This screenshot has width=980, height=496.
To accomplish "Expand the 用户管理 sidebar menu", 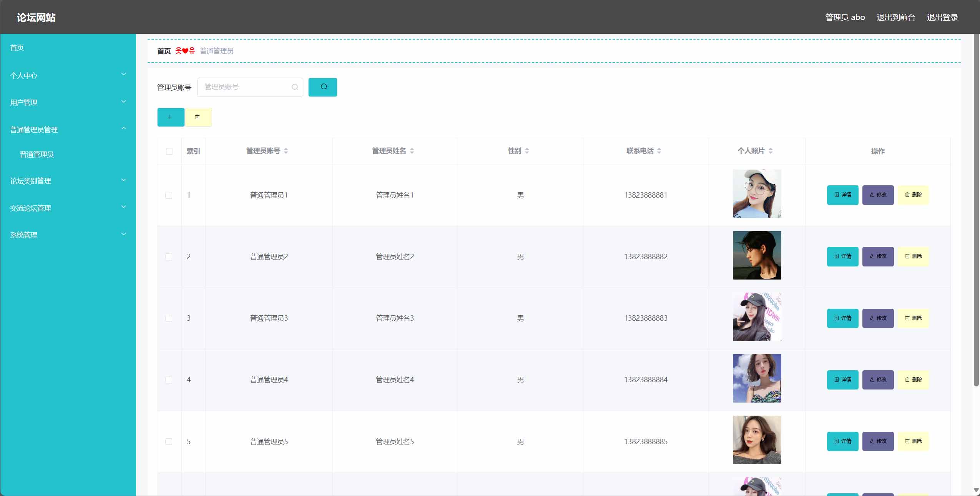I will tap(68, 102).
